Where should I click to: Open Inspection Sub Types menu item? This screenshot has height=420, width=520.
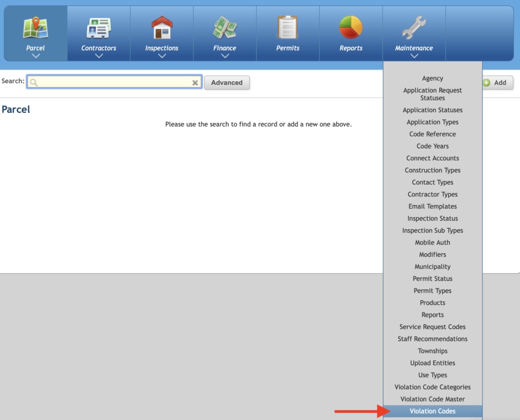click(433, 230)
